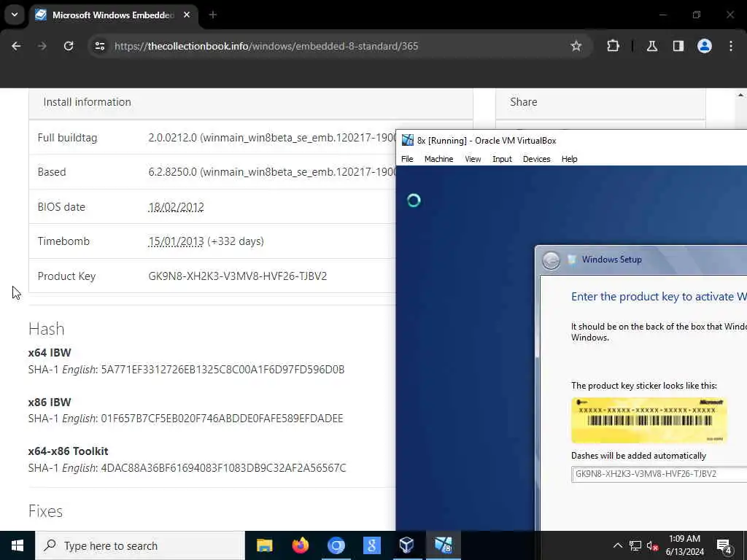Open the clock showing 1:09 AM
The image size is (747, 560).
click(684, 545)
